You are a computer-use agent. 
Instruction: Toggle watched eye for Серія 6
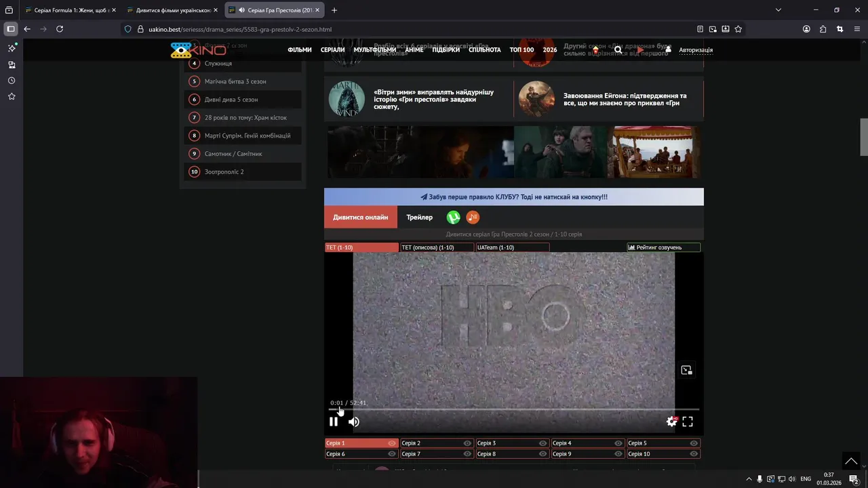(391, 454)
